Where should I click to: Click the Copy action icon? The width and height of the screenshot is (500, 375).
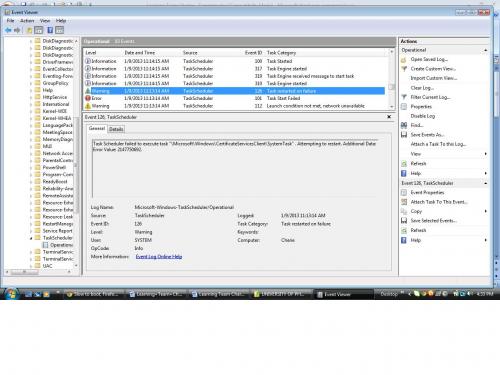point(404,211)
